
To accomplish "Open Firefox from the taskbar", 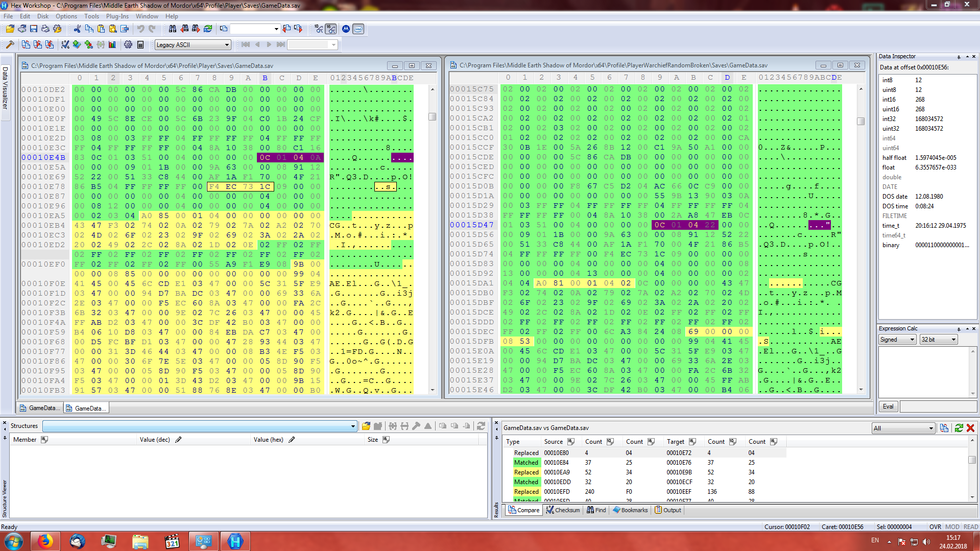I will click(45, 541).
